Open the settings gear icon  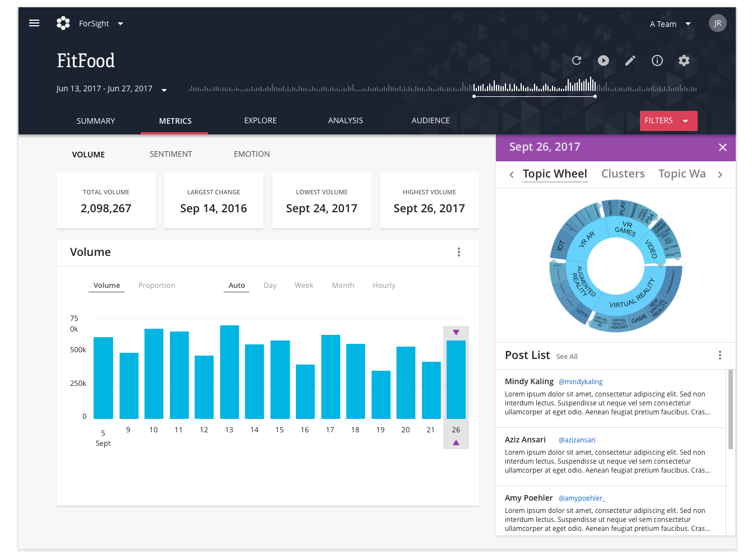click(x=684, y=60)
